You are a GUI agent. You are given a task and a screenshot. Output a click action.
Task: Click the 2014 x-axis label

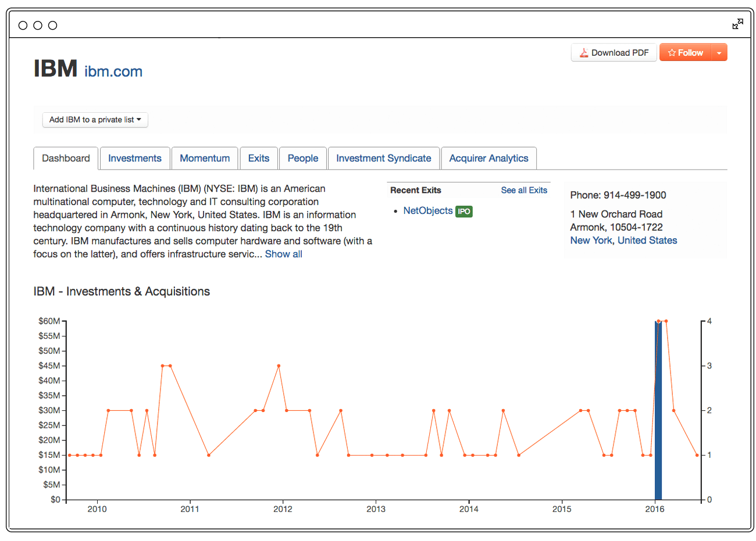click(x=469, y=509)
